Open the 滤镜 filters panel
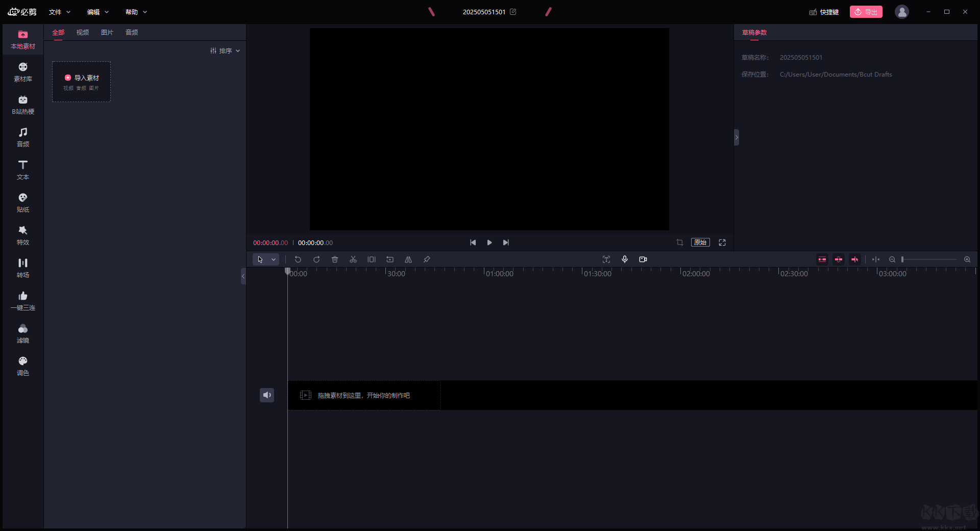 [23, 334]
